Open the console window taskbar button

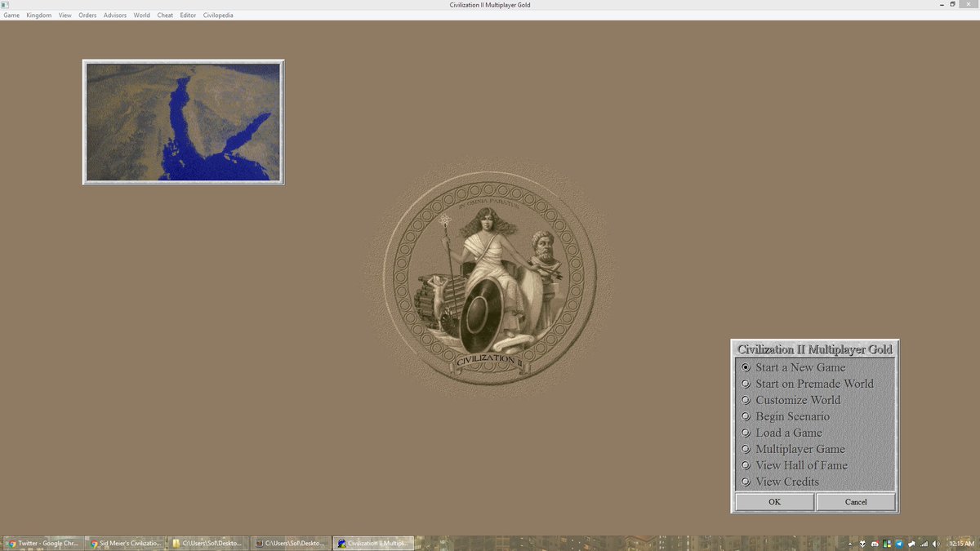coord(292,543)
